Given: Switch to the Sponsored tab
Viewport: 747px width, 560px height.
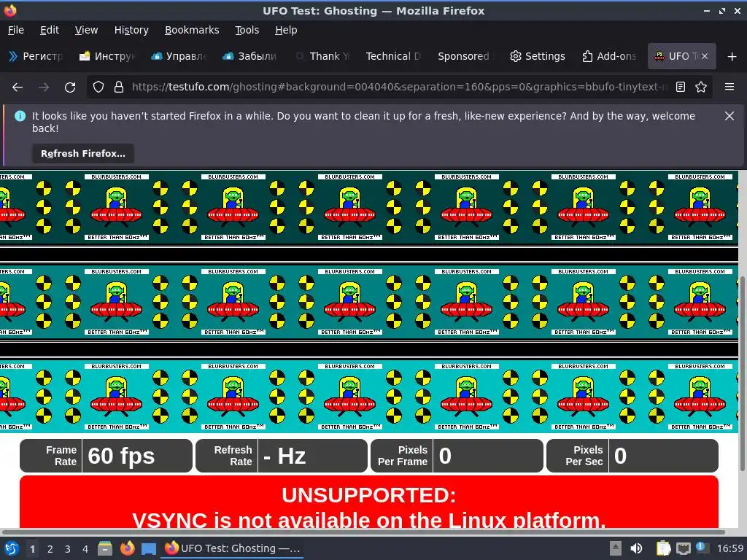Looking at the screenshot, I should [x=465, y=56].
